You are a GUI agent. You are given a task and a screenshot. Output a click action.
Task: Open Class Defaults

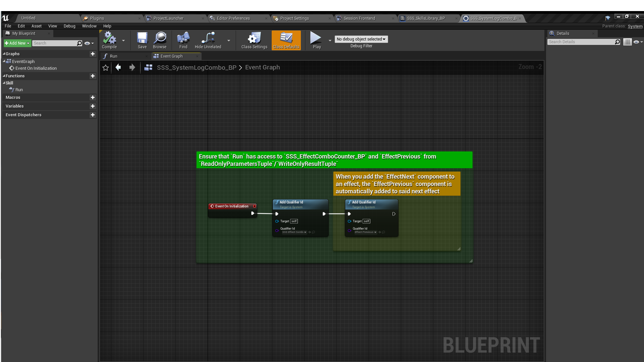286,40
